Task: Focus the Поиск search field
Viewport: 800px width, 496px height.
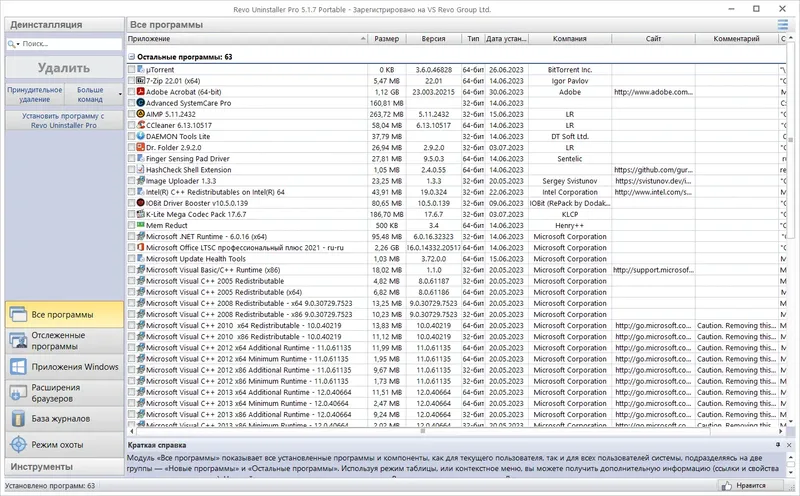Action: [x=64, y=44]
